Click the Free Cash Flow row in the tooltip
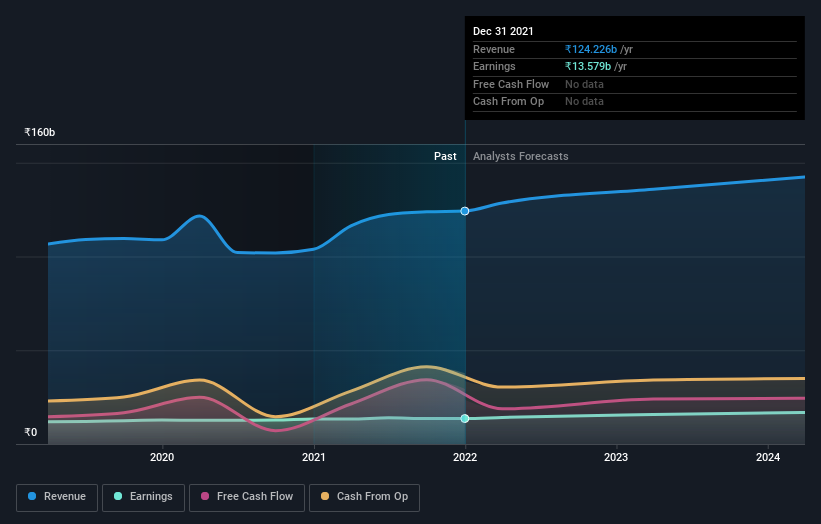 pos(635,84)
